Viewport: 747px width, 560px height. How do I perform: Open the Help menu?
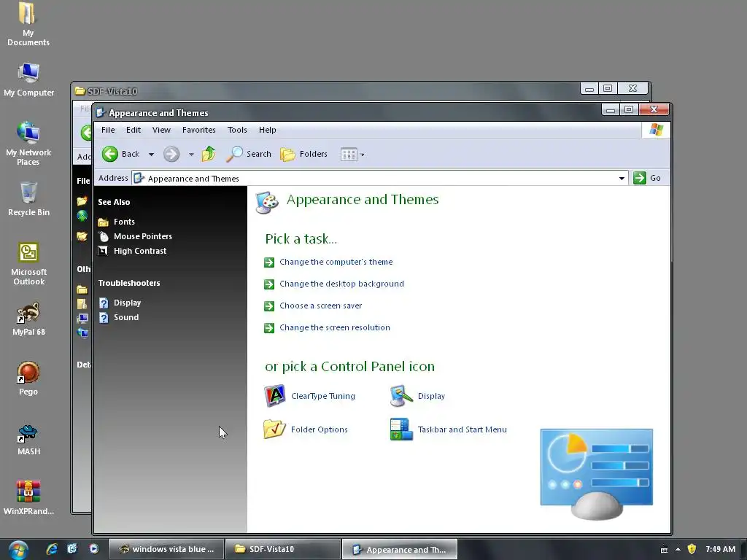pos(267,130)
